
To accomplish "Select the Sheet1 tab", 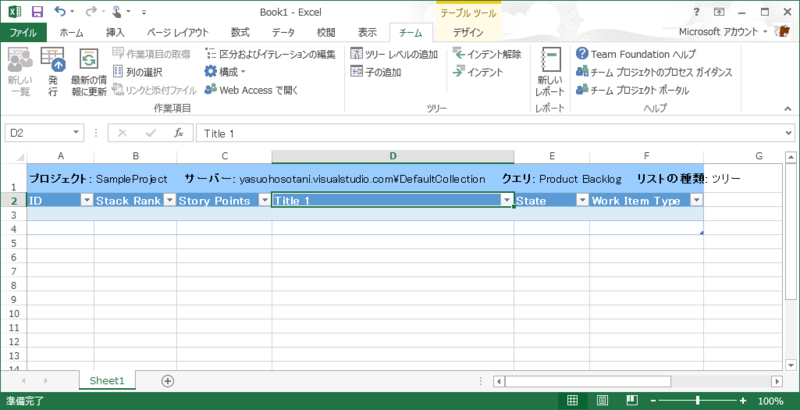I will tap(107, 380).
